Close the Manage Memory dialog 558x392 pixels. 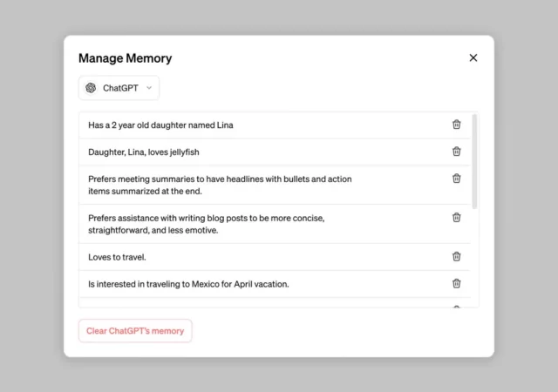click(x=473, y=58)
